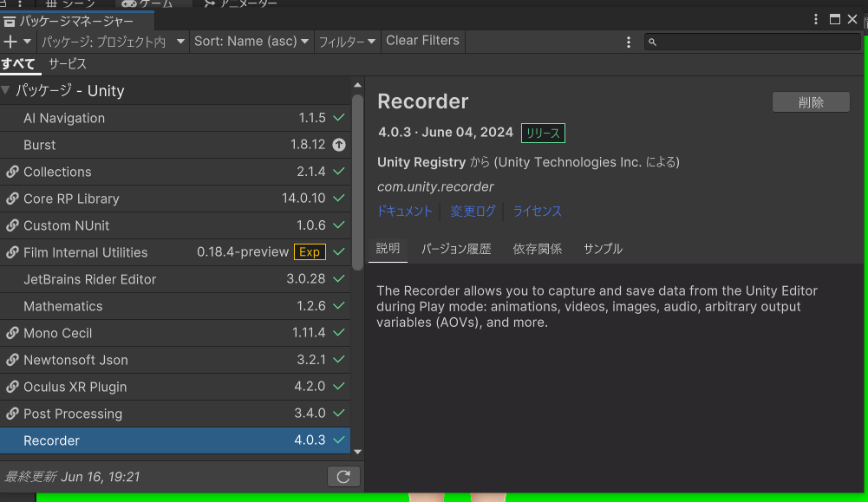Select the Post Processing package
Viewport: 868px width, 502px height.
[x=175, y=414]
